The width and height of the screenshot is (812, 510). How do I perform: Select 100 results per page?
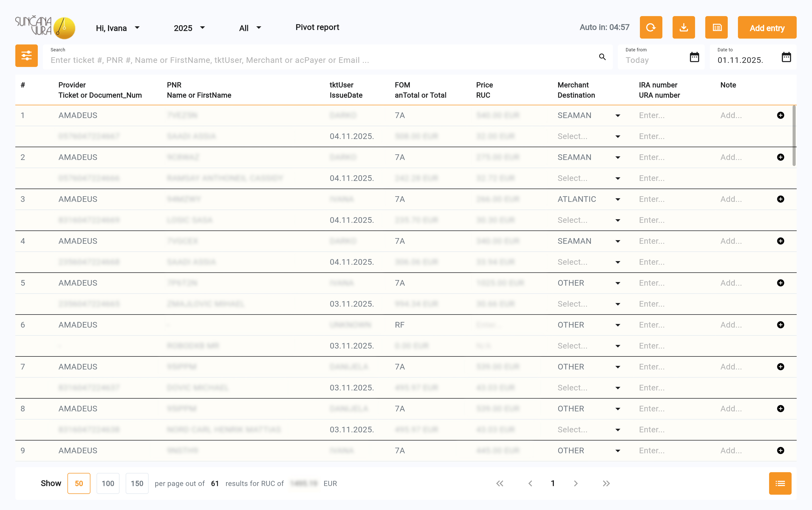click(x=108, y=483)
